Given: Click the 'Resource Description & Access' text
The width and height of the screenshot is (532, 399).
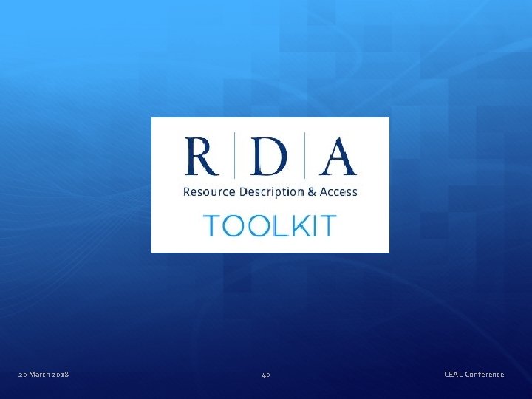Looking at the screenshot, I should coord(270,192).
